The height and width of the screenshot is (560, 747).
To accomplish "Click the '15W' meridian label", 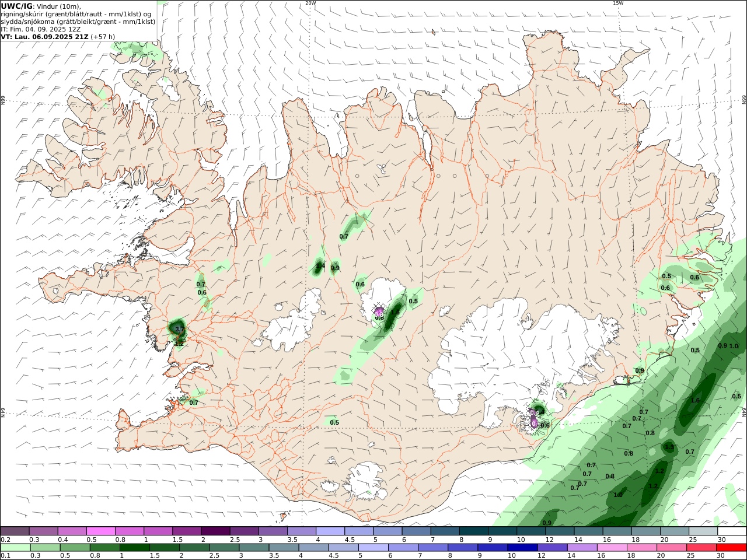I will click(618, 3).
